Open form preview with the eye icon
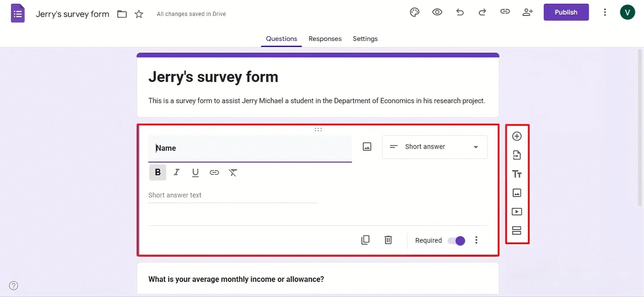This screenshot has width=644, height=297. tap(437, 12)
